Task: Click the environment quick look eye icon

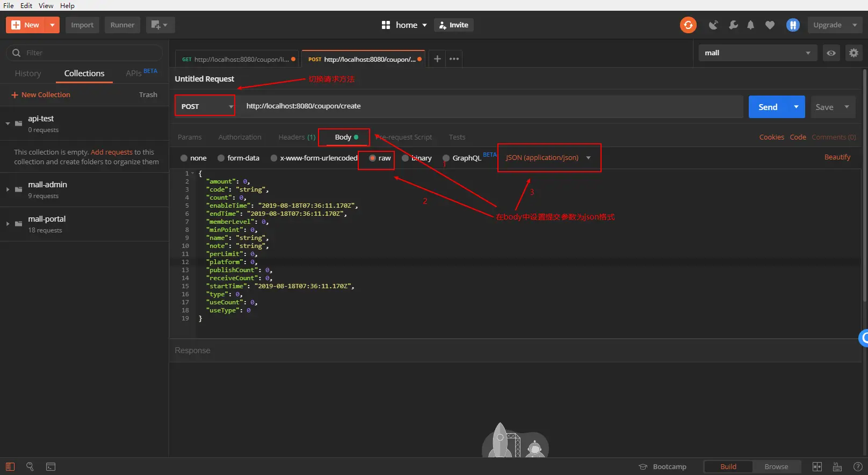Action: [x=831, y=53]
